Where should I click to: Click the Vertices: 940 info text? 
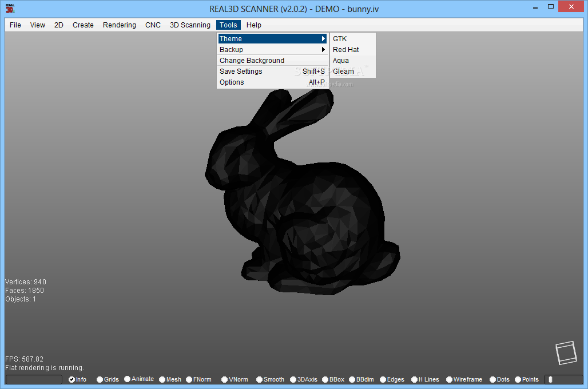click(x=26, y=281)
